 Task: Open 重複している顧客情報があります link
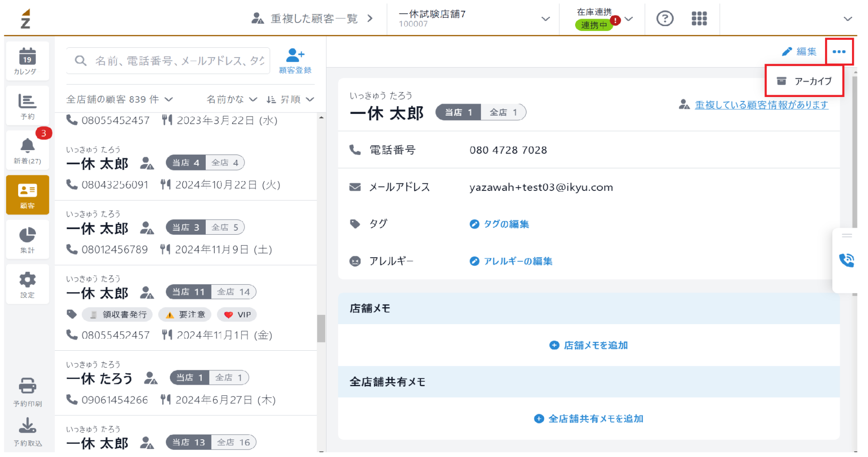761,105
